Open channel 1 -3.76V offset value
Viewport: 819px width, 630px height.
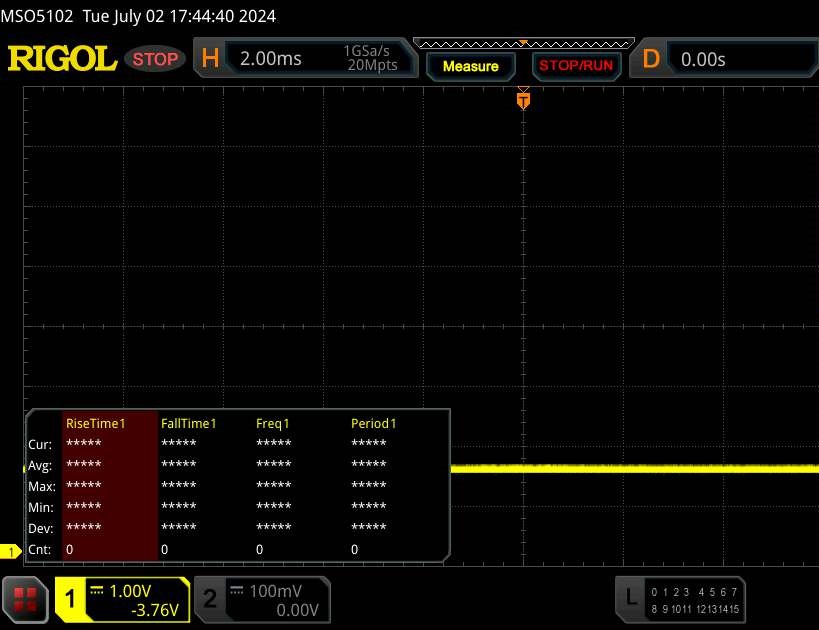coord(155,610)
